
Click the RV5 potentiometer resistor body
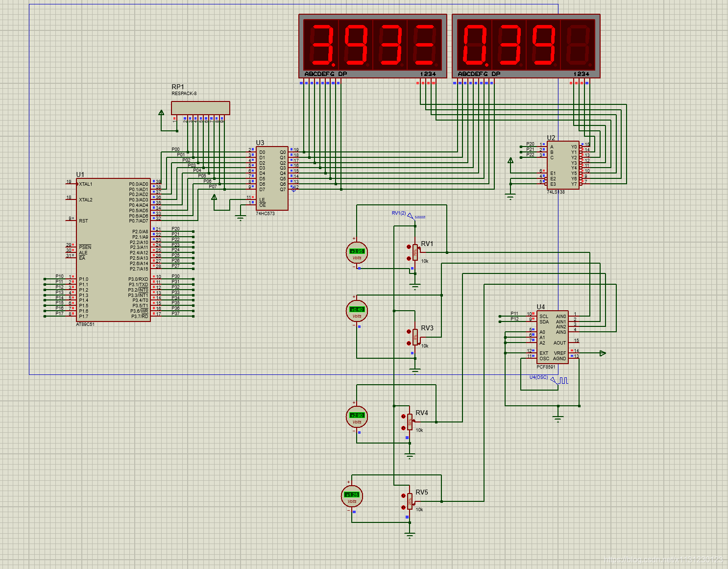pos(410,501)
